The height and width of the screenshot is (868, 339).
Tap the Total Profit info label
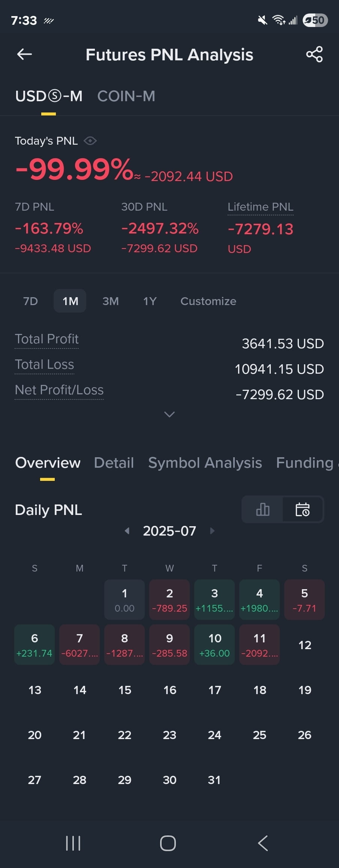(47, 339)
